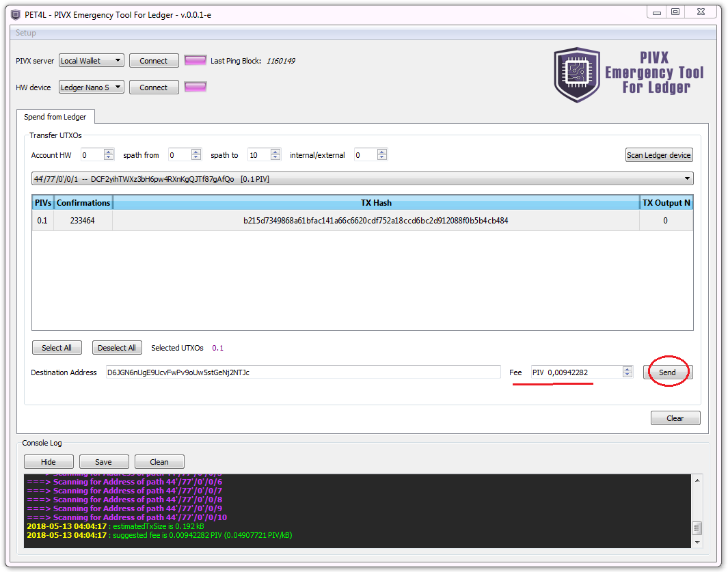Click the TX Output N column header
Image resolution: width=728 pixels, height=572 pixels.
pos(666,203)
